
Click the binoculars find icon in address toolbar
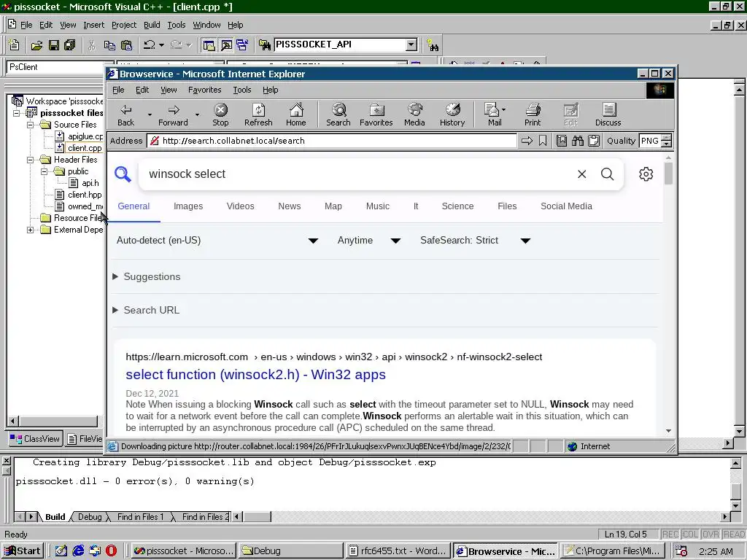click(578, 141)
